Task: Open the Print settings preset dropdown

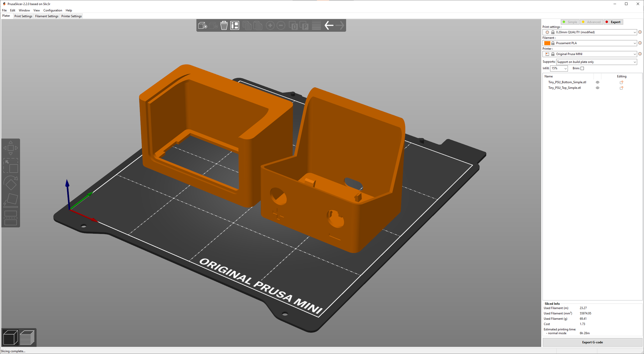Action: [x=635, y=32]
